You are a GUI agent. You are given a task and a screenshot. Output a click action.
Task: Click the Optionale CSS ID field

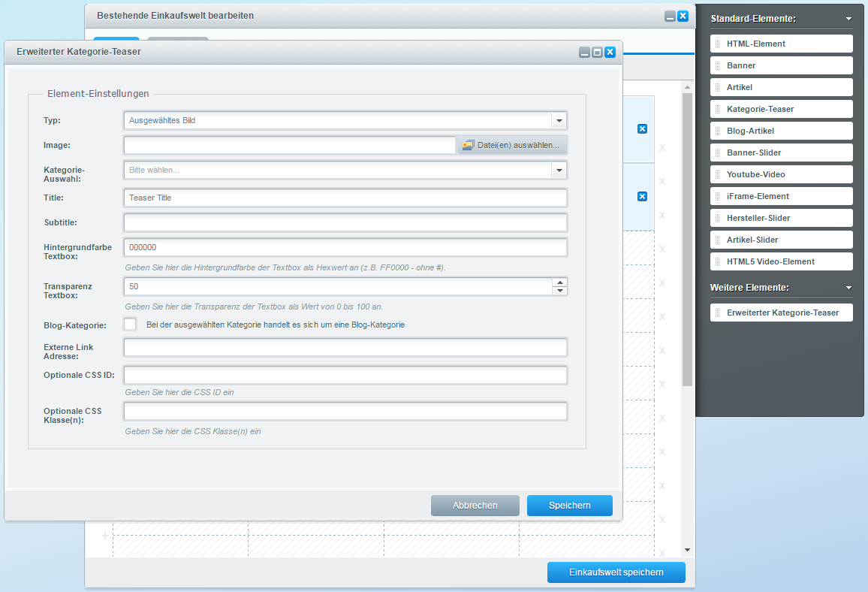click(345, 375)
